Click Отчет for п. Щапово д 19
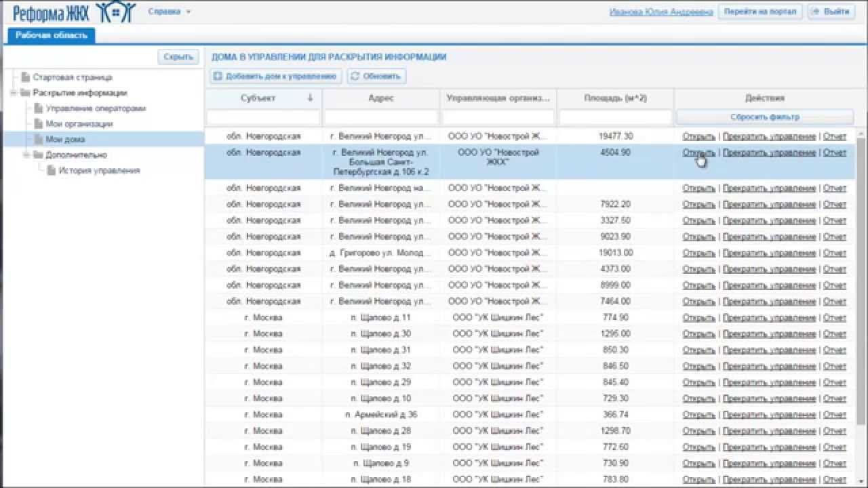 pyautogui.click(x=835, y=447)
